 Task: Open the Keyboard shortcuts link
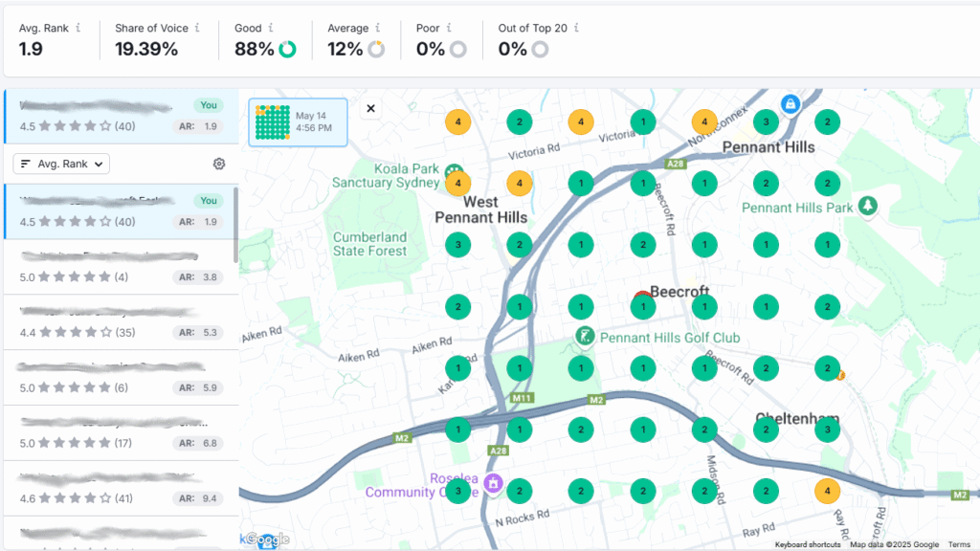808,544
